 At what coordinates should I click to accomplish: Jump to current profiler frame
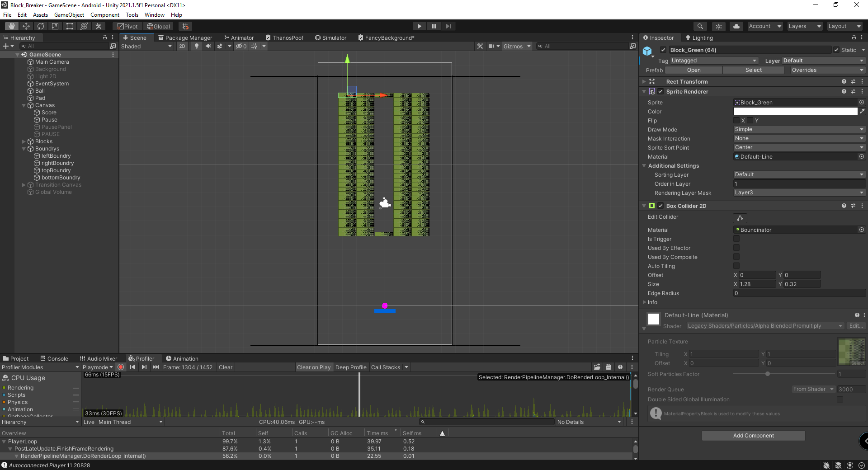click(x=156, y=367)
